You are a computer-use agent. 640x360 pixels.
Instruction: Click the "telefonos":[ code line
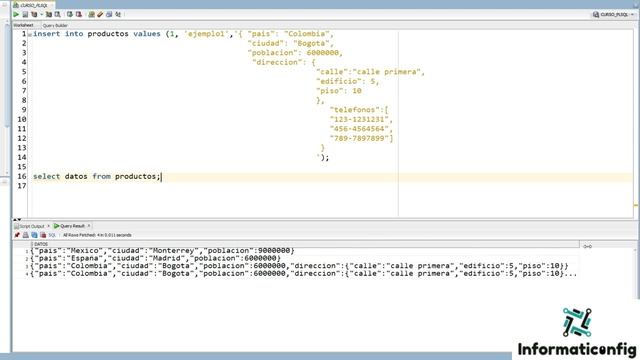click(x=359, y=110)
